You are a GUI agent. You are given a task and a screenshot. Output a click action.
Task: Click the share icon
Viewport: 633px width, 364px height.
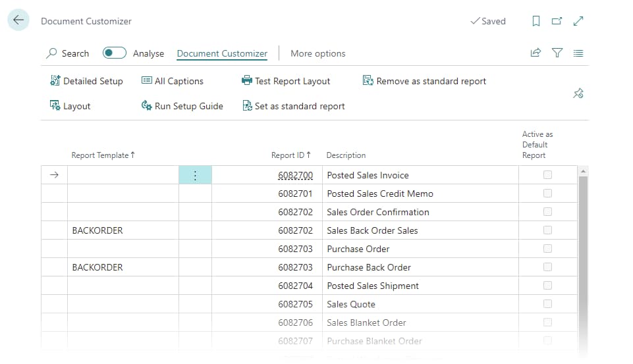(x=536, y=53)
